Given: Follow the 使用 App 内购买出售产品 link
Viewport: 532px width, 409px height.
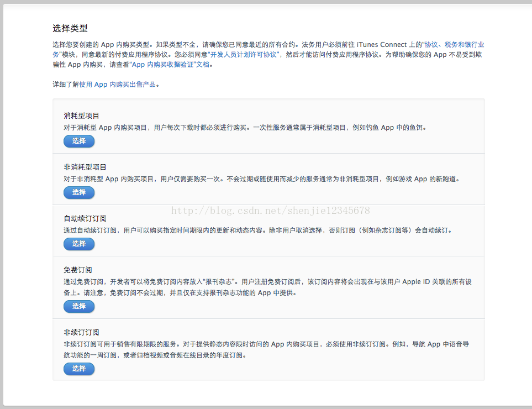Looking at the screenshot, I should (117, 85).
